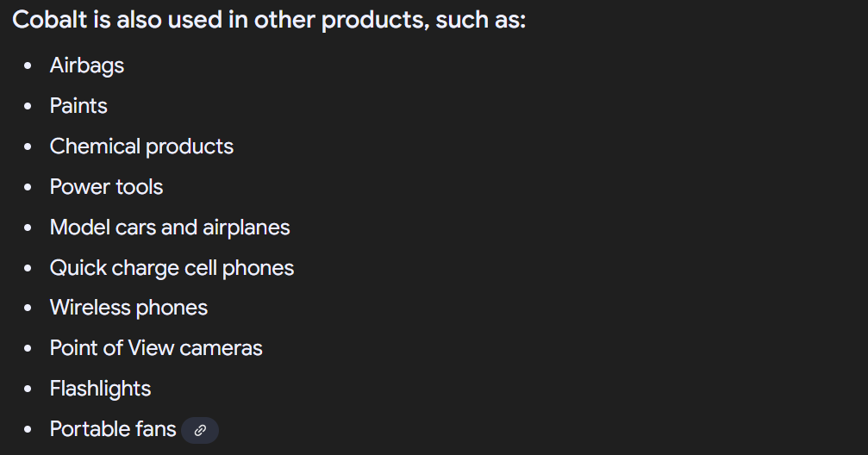The image size is (868, 455).
Task: Click the bullet point beside Power tools
Action: coord(28,187)
